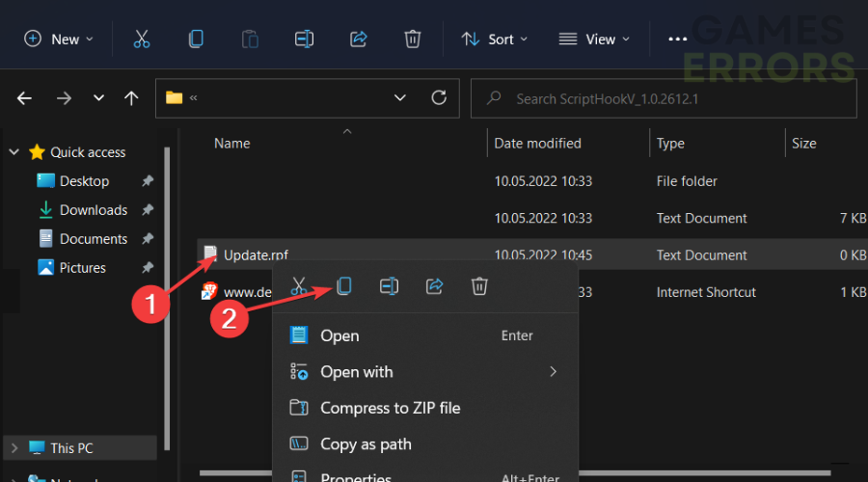Image resolution: width=868 pixels, height=482 pixels.
Task: Click the Delete icon in the context menu
Action: coord(479,286)
